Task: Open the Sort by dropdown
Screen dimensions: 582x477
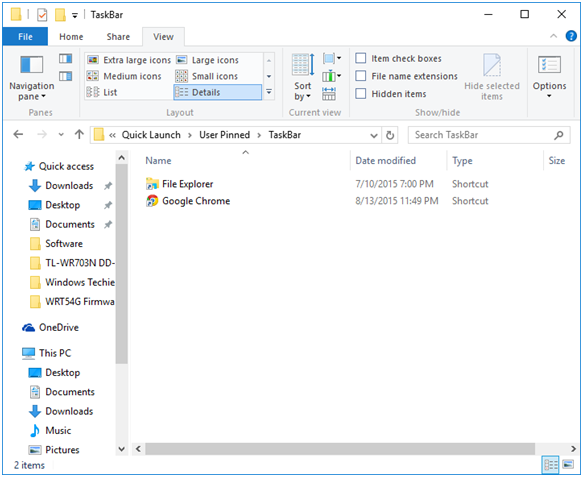Action: pos(303,77)
